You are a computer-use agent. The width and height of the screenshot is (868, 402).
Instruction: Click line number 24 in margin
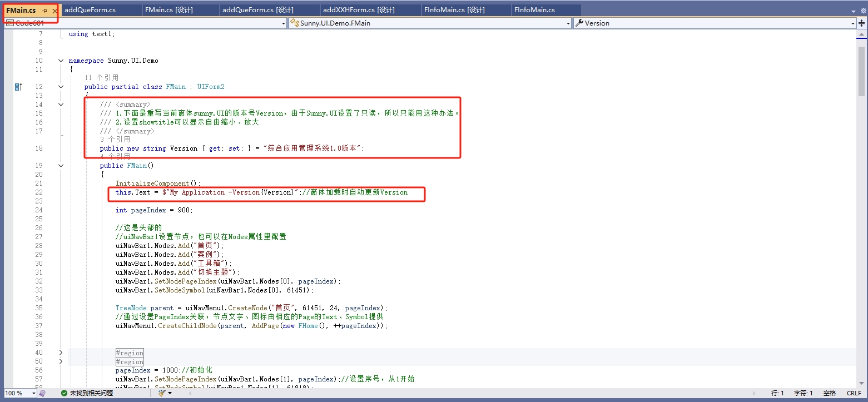38,210
